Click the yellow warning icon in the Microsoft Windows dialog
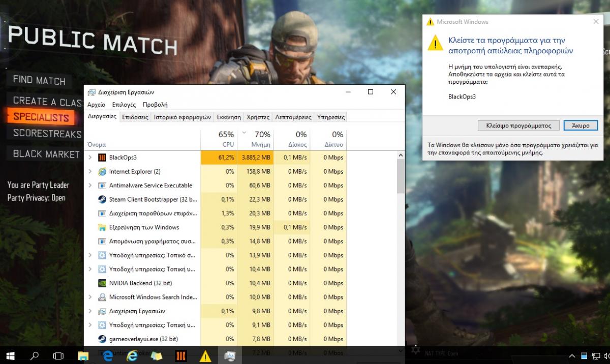The width and height of the screenshot is (610, 364). [x=435, y=43]
